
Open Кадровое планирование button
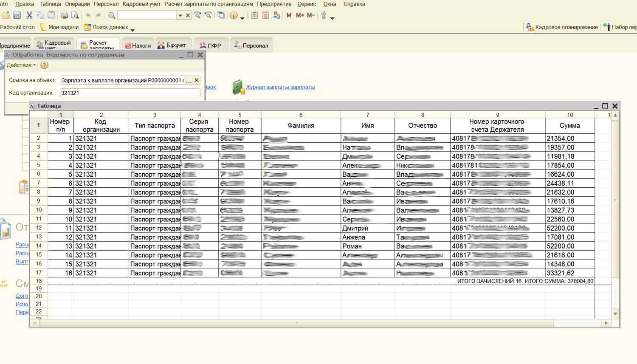tap(562, 27)
